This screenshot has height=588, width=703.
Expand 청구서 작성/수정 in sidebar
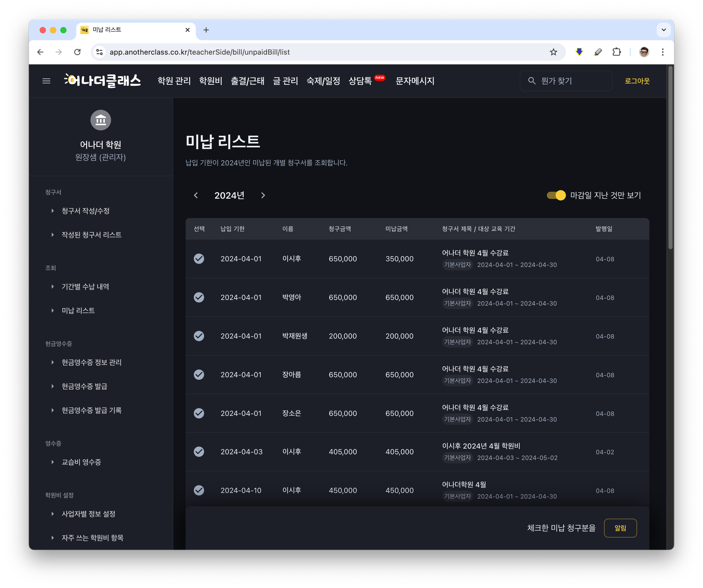point(85,211)
